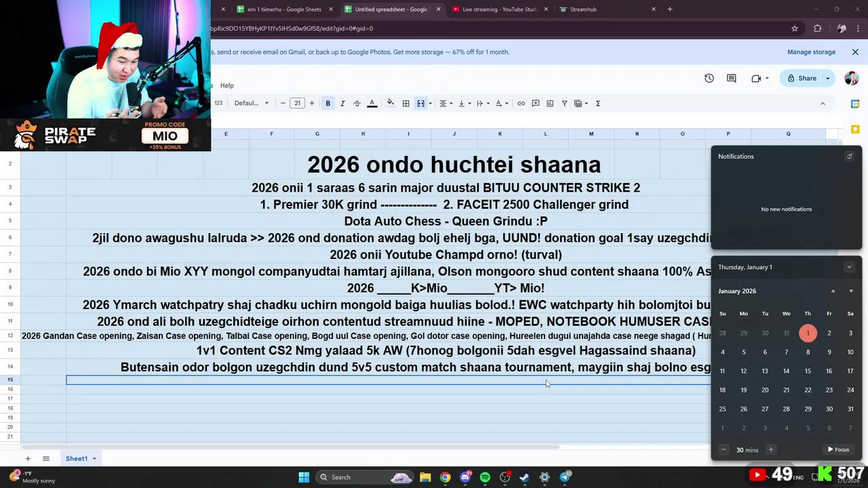Select January 15 in the calendar
Image resolution: width=868 pixels, height=488 pixels.
click(808, 371)
